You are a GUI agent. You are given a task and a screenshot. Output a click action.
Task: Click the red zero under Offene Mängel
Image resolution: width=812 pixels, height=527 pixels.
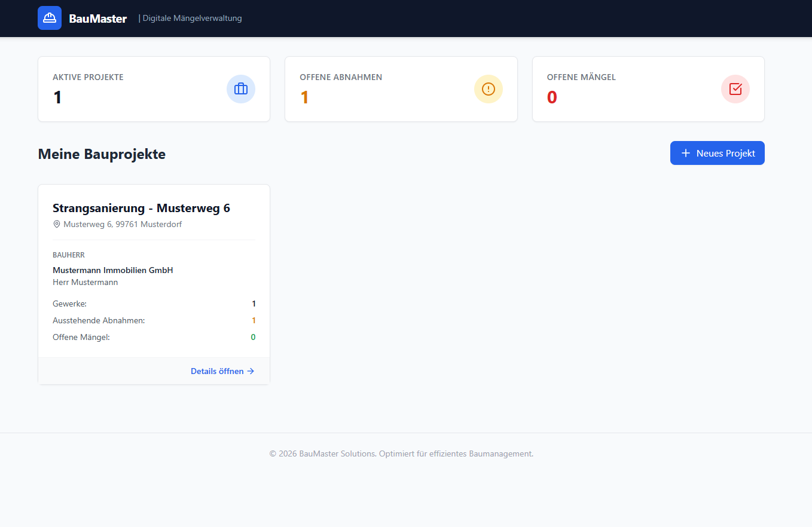tap(552, 97)
